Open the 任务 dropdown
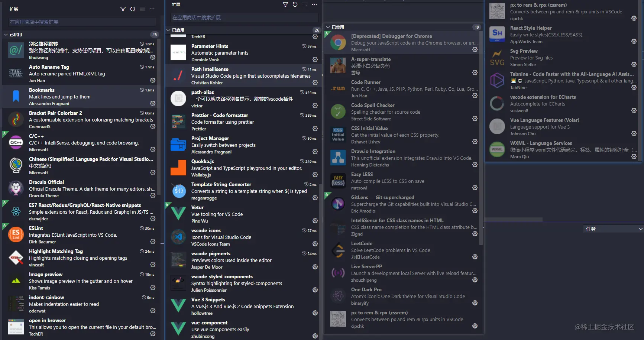 click(x=613, y=229)
